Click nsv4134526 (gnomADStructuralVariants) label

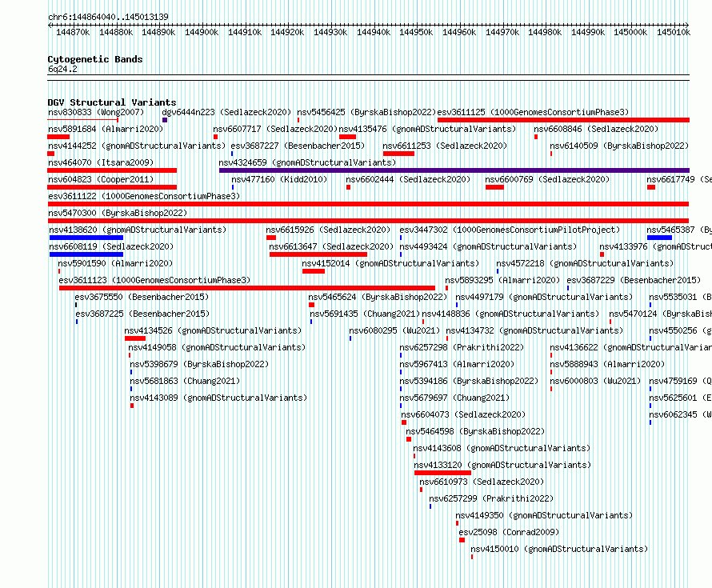click(x=213, y=330)
